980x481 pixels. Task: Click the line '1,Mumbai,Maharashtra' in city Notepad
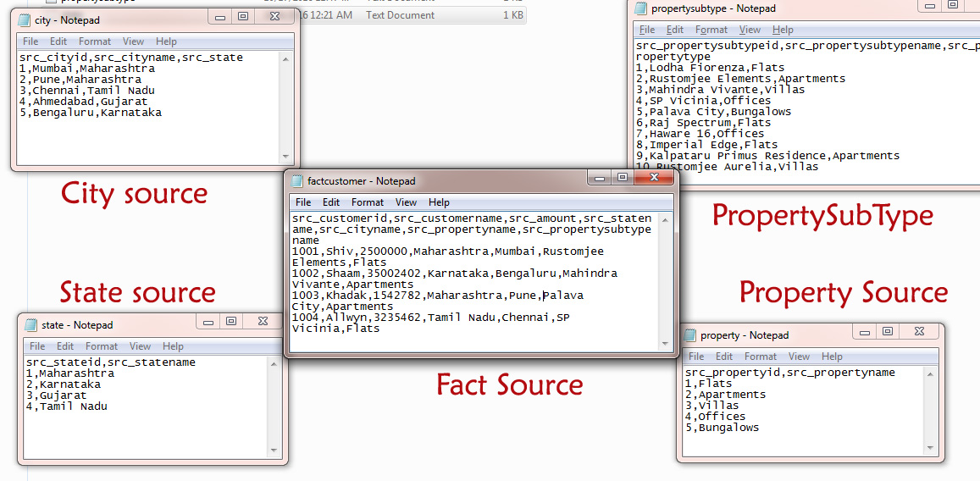pyautogui.click(x=87, y=69)
